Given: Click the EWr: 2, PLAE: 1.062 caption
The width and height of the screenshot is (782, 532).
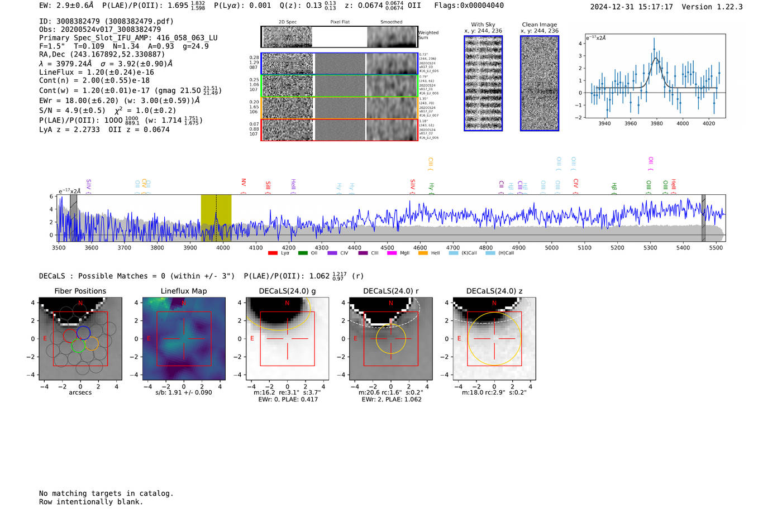Looking at the screenshot, I should [x=391, y=400].
